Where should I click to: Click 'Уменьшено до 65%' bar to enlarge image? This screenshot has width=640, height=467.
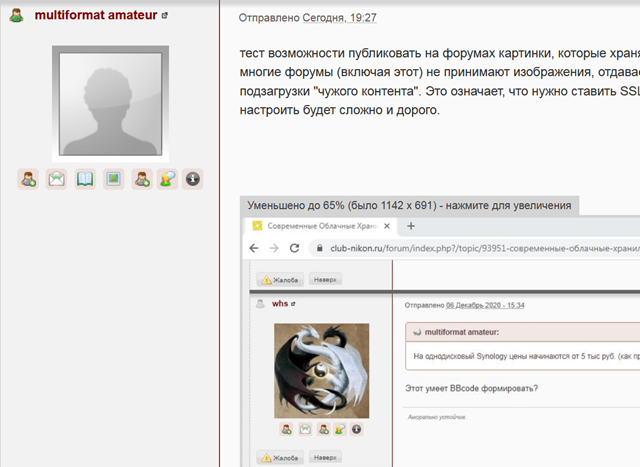pos(409,205)
